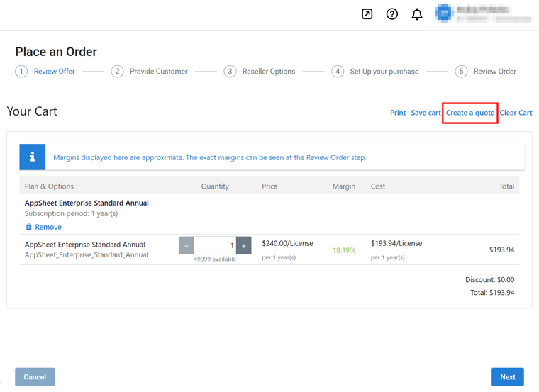This screenshot has height=392, width=539.
Task: Click the Subscription period: 1 year(s) text
Action: (x=71, y=213)
